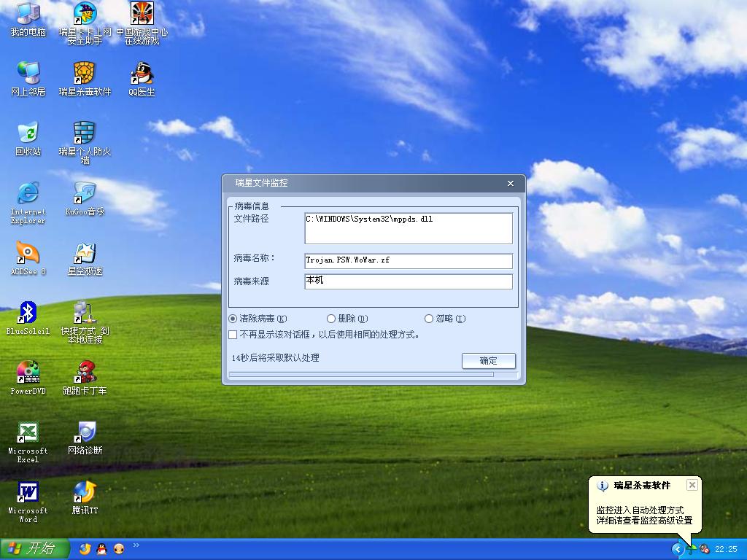Expand hidden tray icons arrow
This screenshot has height=560, width=747.
click(x=678, y=550)
